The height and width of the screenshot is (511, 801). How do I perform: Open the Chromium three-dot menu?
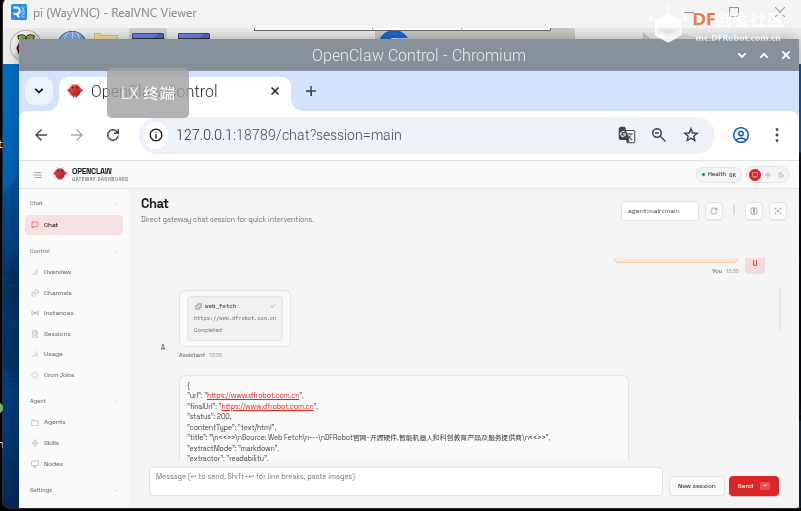point(776,135)
